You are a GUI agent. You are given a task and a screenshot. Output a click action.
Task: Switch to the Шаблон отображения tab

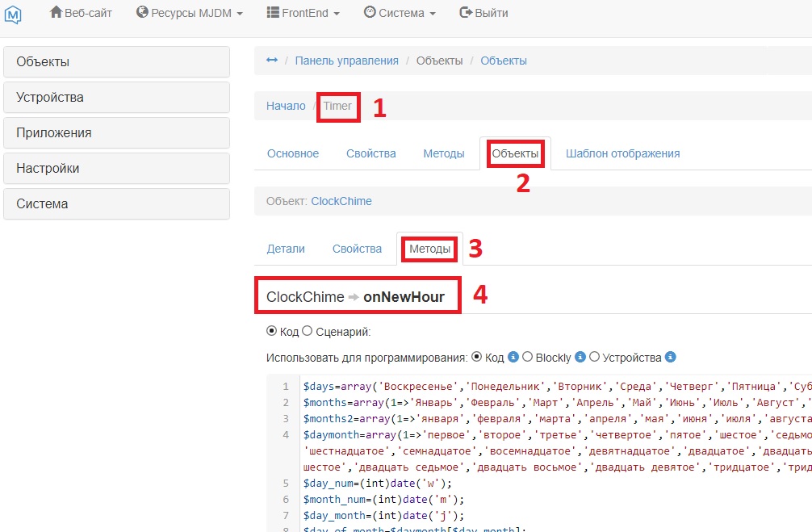pos(622,153)
